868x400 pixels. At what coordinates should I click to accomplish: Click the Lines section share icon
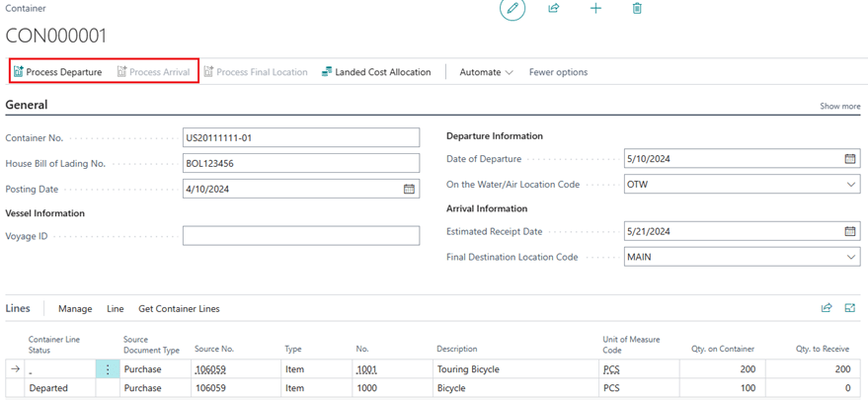pyautogui.click(x=827, y=308)
